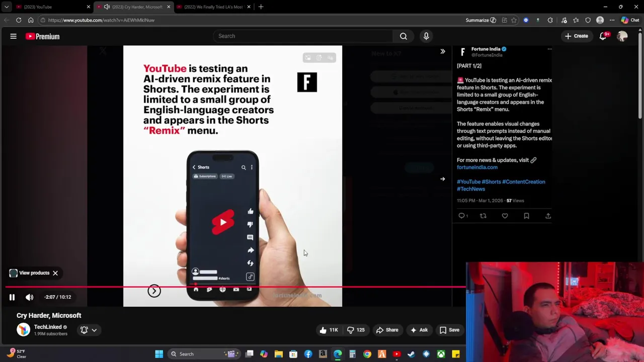Expand the tab search dropdown arrow

click(7, 7)
